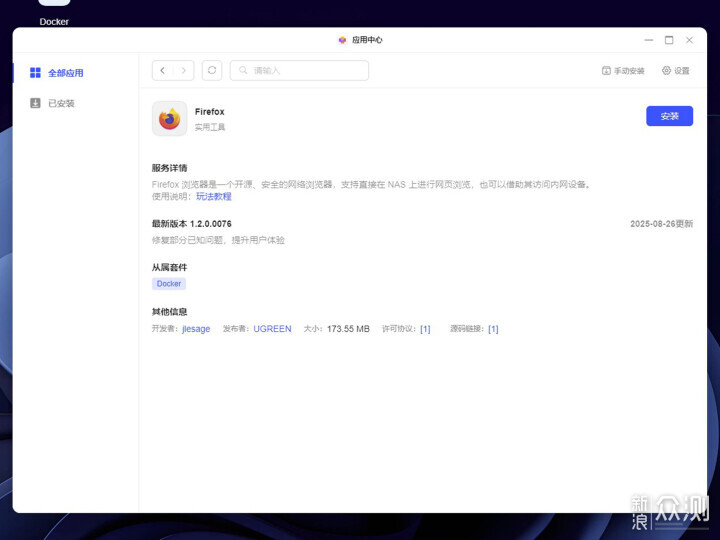Install Firefox with blue 安装 button
Viewport: 720px width, 540px height.
[x=669, y=116]
